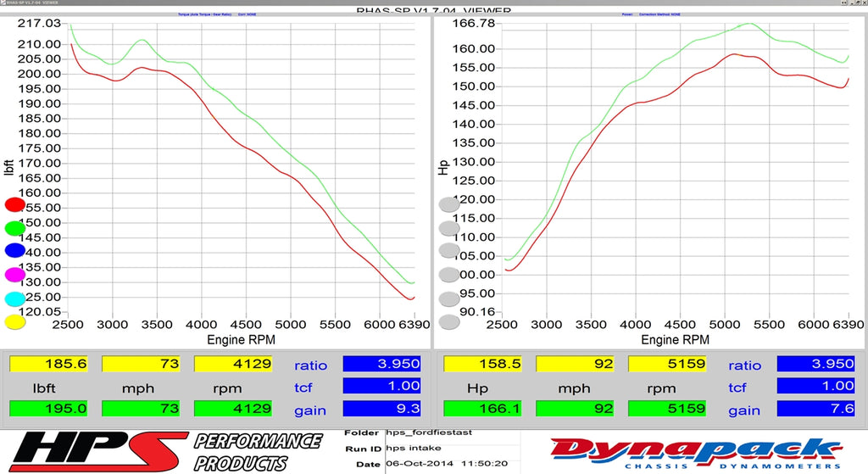Click the yellow run circle on torque chart

coord(15,321)
